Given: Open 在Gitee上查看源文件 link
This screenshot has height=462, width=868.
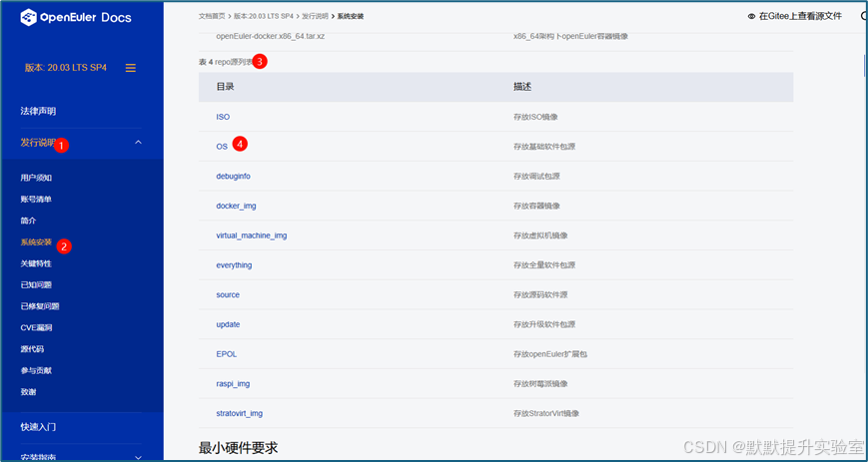Looking at the screenshot, I should pos(800,17).
